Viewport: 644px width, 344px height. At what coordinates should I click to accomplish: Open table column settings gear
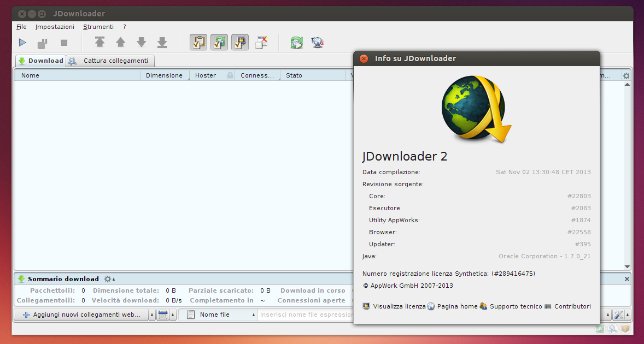coord(627,75)
